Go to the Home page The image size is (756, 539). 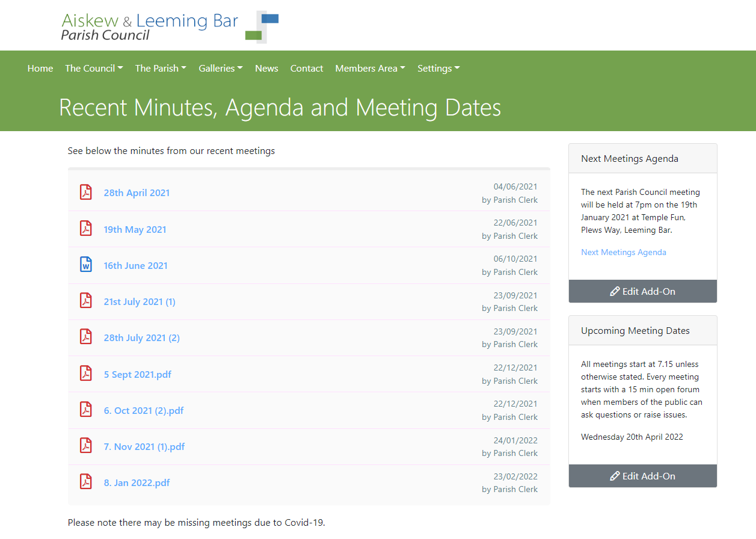click(40, 69)
